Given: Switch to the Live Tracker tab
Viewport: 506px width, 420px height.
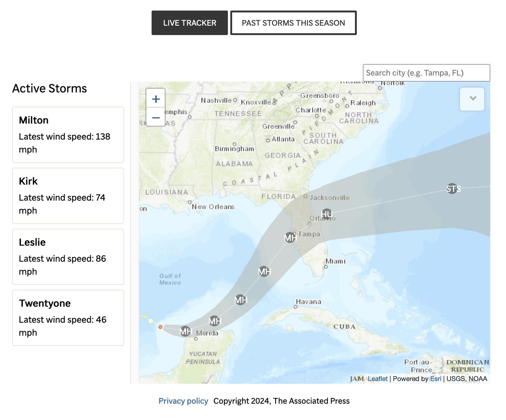Looking at the screenshot, I should [x=189, y=23].
